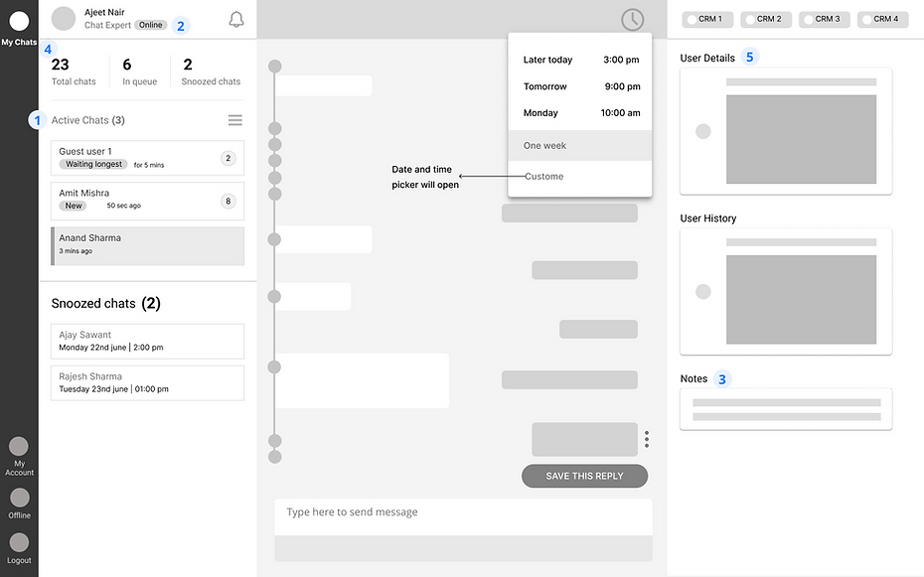Open Ajay Sawant snoozed chat

[147, 341]
